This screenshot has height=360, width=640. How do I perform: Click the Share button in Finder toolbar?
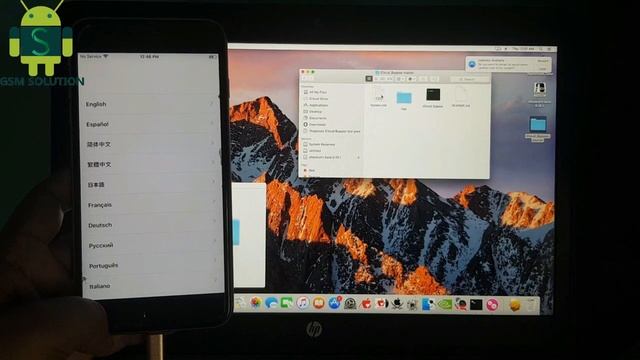pos(423,79)
